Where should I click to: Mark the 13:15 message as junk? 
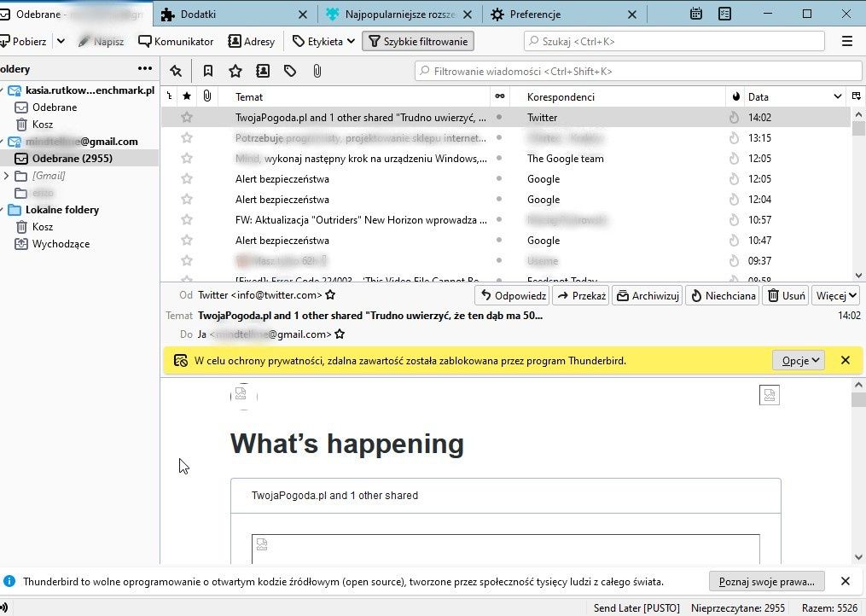734,137
